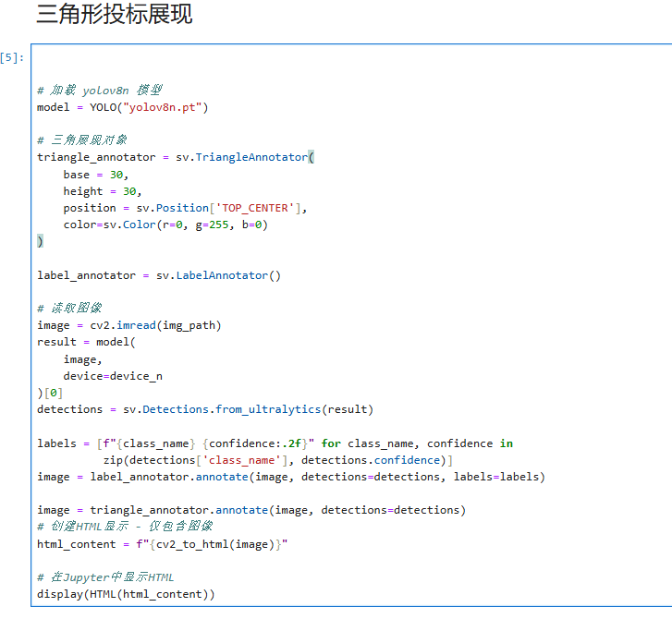672x619 pixels.
Task: Click the label_annotator = sv.LabelAnnotator() line
Action: [x=159, y=275]
